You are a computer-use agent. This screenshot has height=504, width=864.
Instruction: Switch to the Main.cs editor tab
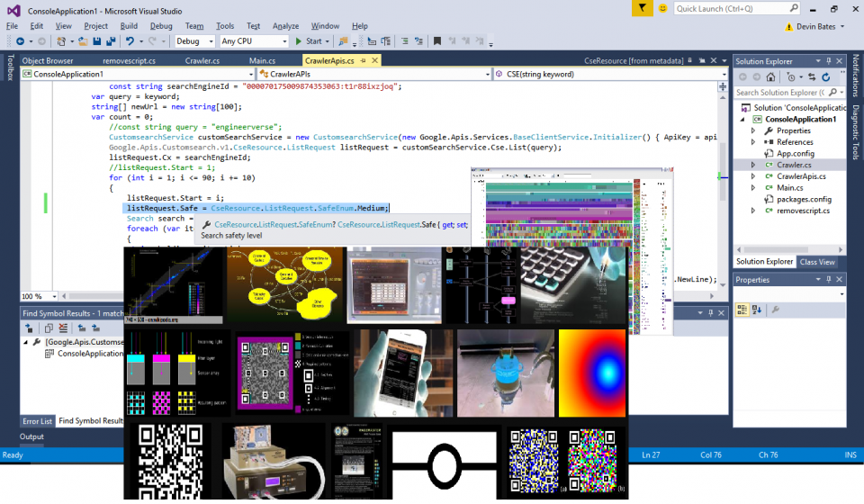coord(262,60)
